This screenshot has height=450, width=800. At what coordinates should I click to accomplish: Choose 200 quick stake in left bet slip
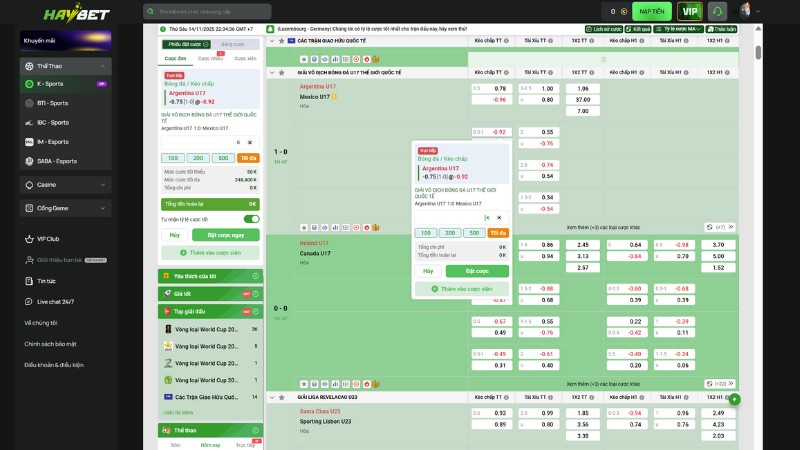click(198, 158)
